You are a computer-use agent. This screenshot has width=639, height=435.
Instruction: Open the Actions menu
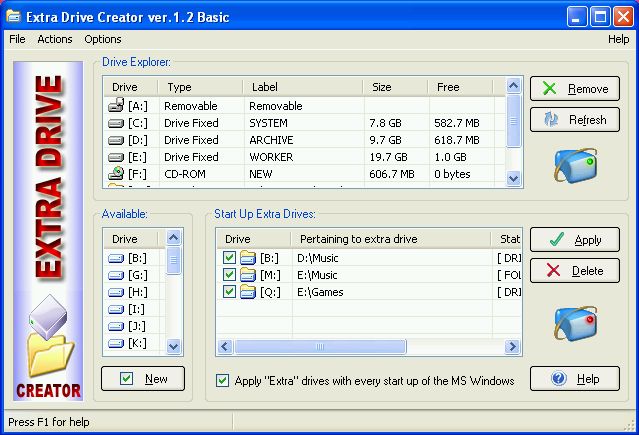tap(55, 39)
